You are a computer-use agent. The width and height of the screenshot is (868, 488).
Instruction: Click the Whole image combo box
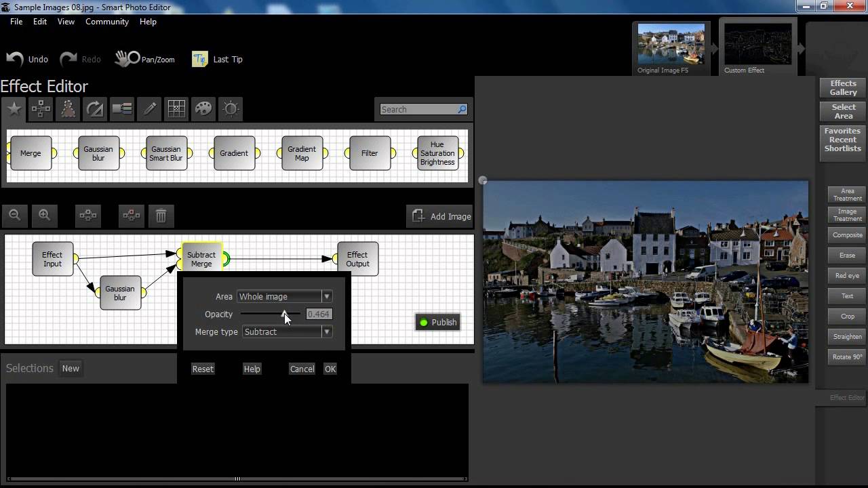(x=284, y=297)
